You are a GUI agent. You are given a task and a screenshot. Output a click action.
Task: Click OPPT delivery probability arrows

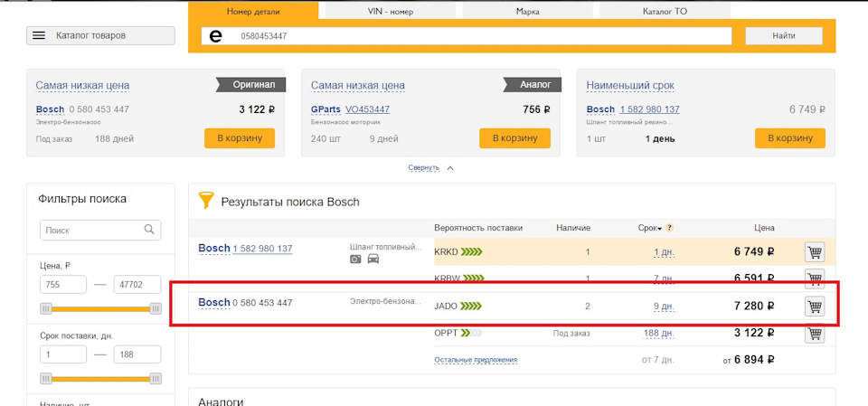[471, 333]
